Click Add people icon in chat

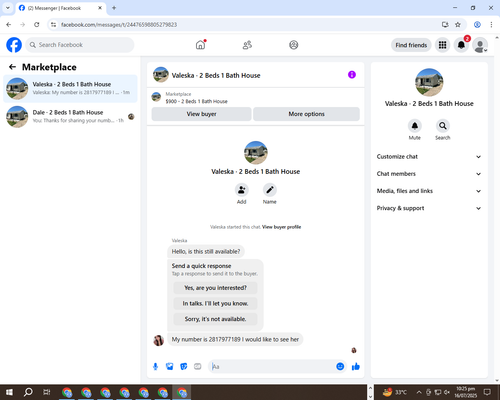(241, 190)
